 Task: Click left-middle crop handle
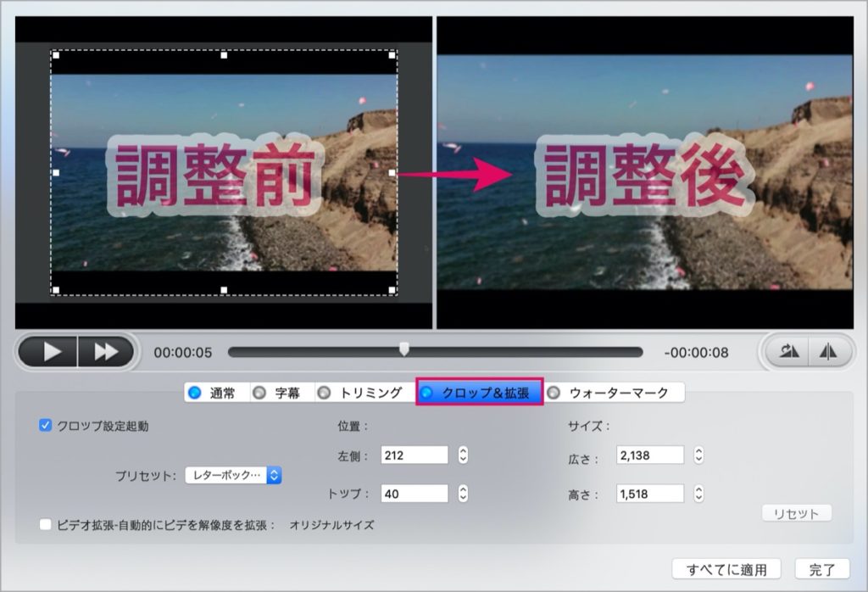coord(56,173)
